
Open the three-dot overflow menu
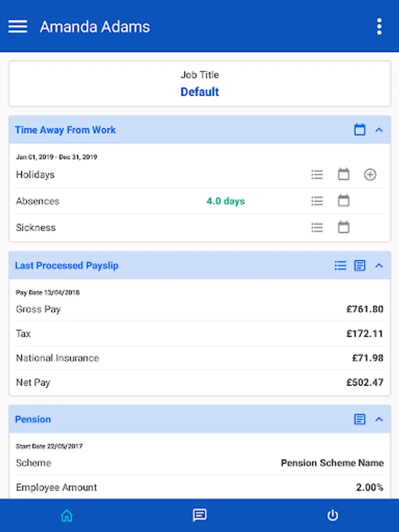pos(379,27)
